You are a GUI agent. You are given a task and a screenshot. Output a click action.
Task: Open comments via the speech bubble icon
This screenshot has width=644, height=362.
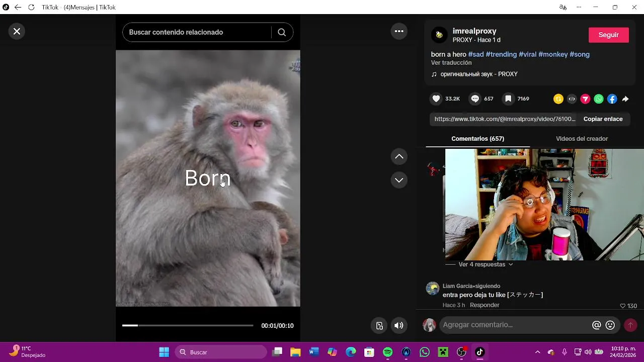coord(475,99)
